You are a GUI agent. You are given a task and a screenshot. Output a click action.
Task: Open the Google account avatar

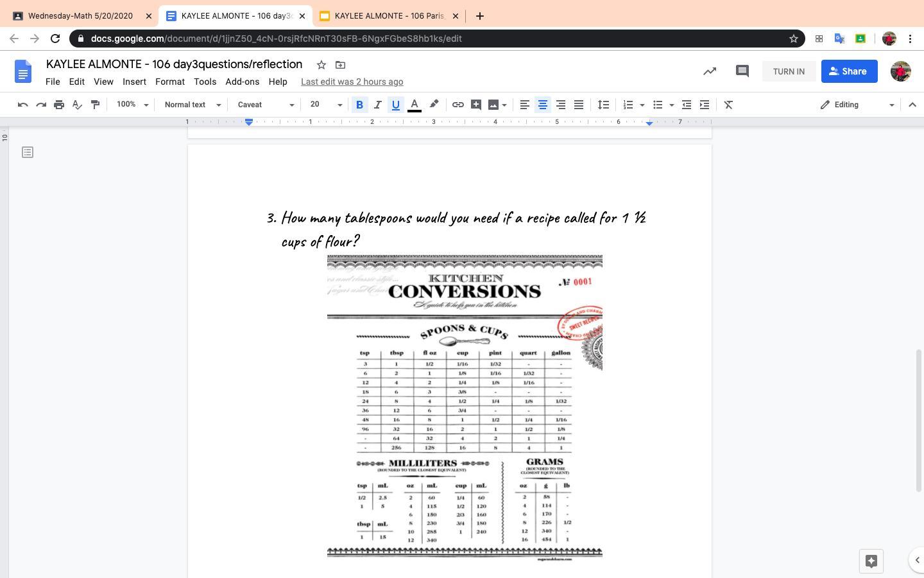point(901,71)
